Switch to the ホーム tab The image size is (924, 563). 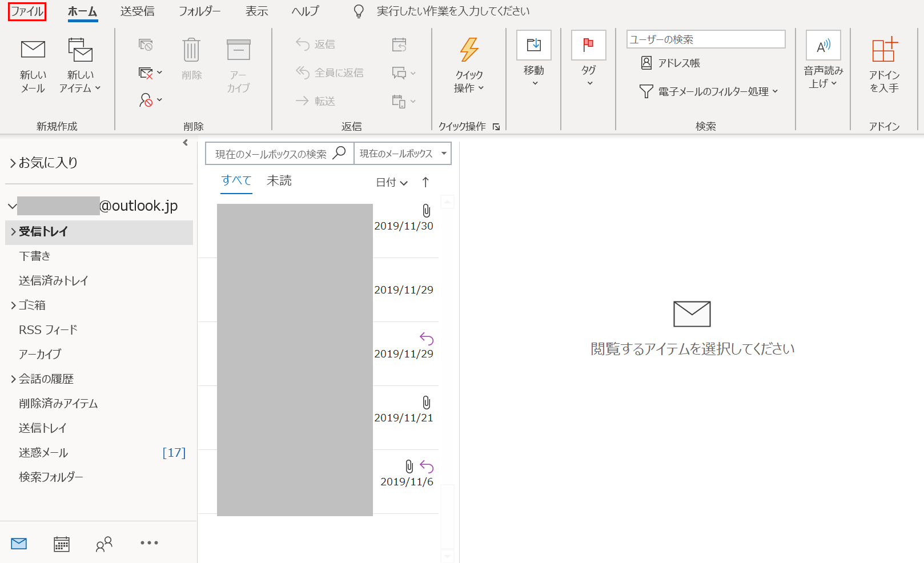pos(82,11)
